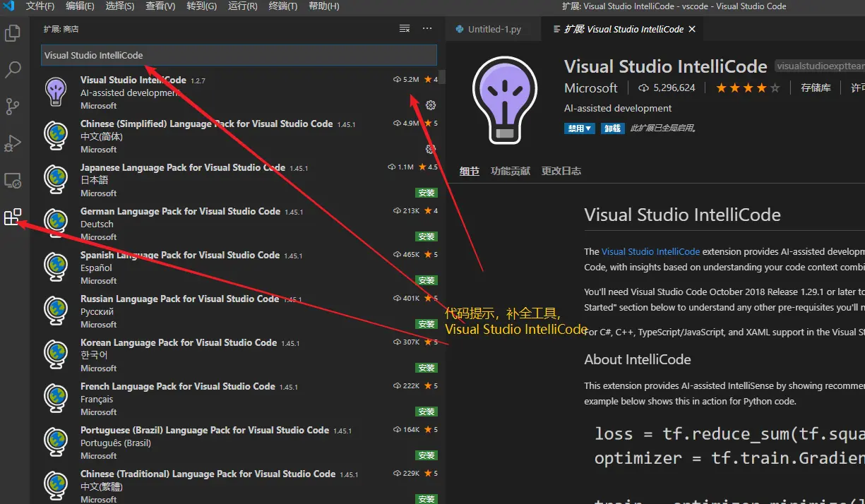
Task: Open the extensions panel more actions menu
Action: [x=427, y=29]
